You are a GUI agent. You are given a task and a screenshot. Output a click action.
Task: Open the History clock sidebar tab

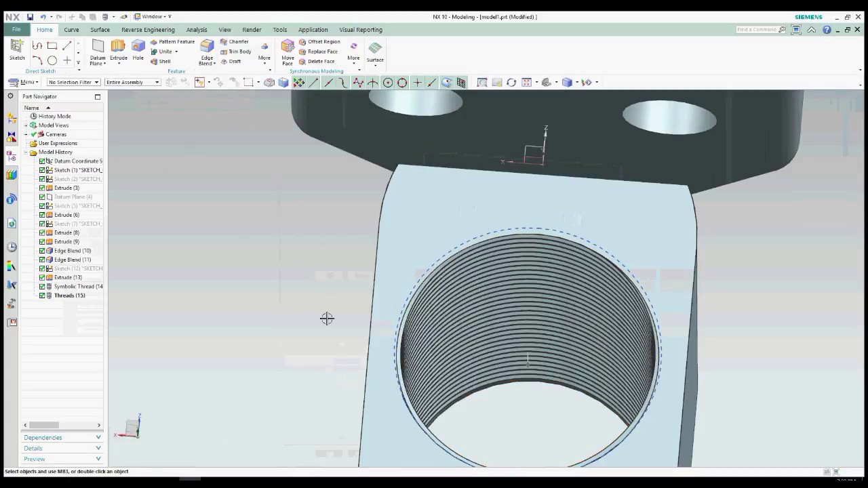point(12,247)
